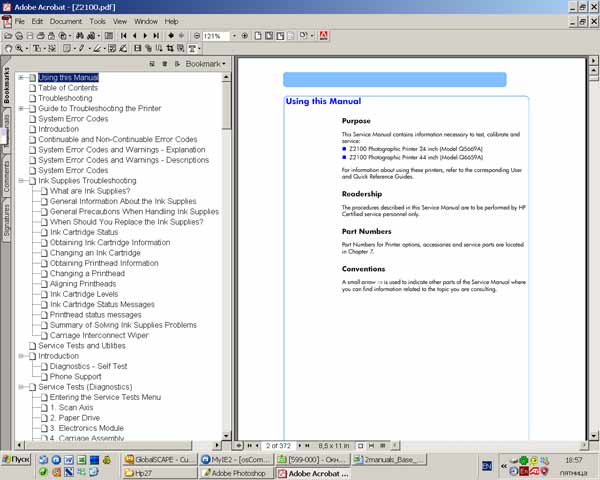This screenshot has height=480, width=600.
Task: Open the Document menu
Action: coord(66,21)
